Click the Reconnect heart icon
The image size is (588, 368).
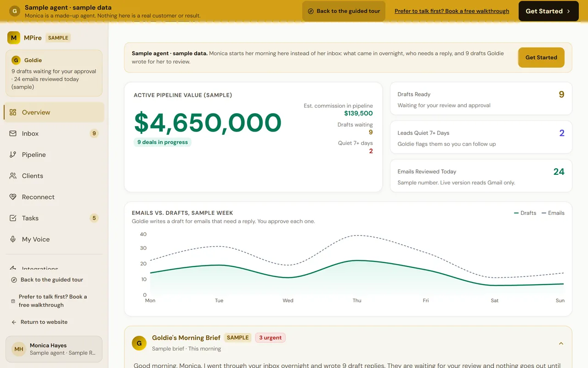pyautogui.click(x=13, y=197)
